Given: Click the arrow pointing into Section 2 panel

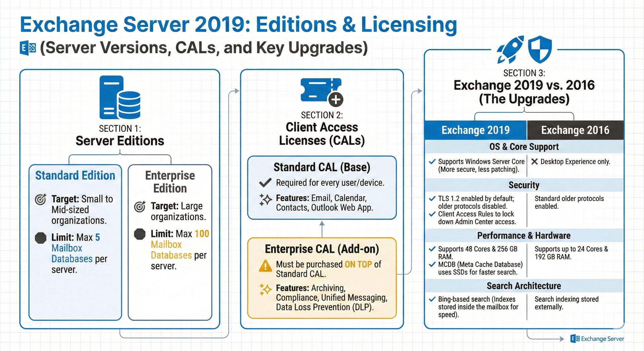Looking at the screenshot, I should [x=236, y=91].
